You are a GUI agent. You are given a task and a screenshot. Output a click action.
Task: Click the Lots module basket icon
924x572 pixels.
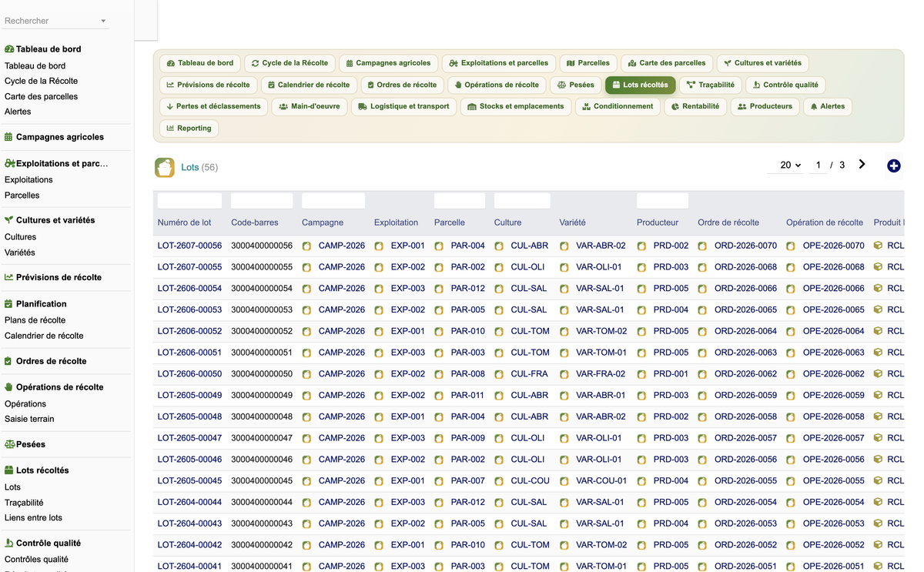point(164,167)
